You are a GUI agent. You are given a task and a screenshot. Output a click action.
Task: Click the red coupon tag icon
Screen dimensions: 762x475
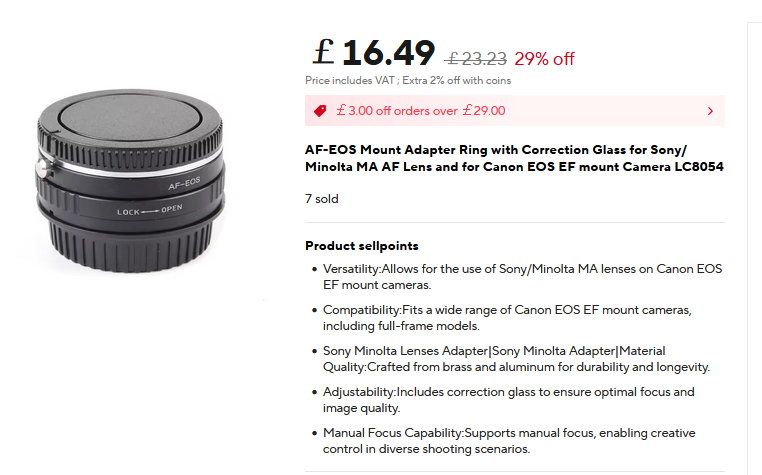coord(320,111)
